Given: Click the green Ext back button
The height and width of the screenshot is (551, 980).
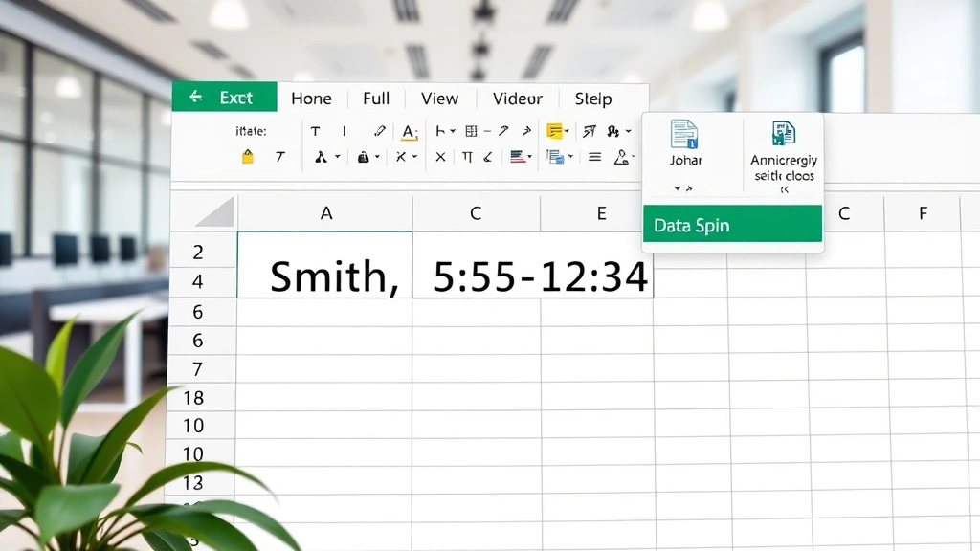Looking at the screenshot, I should pyautogui.click(x=224, y=97).
